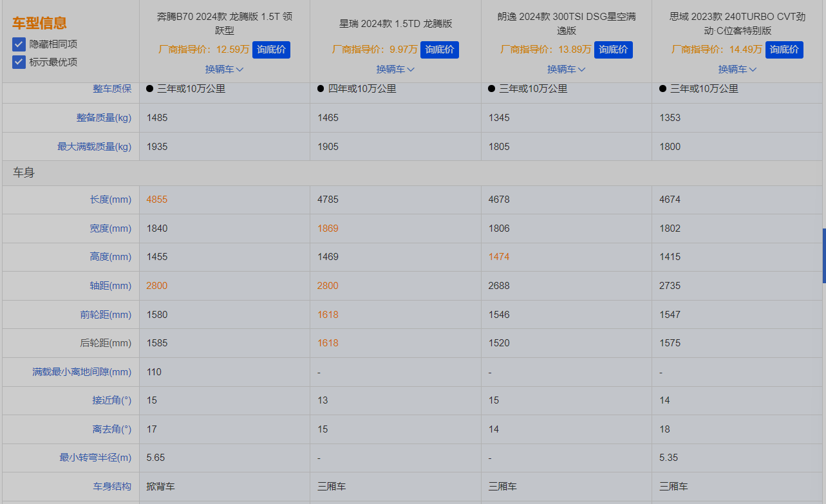Select the highlighted height value 1474
The image size is (826, 504).
[499, 257]
